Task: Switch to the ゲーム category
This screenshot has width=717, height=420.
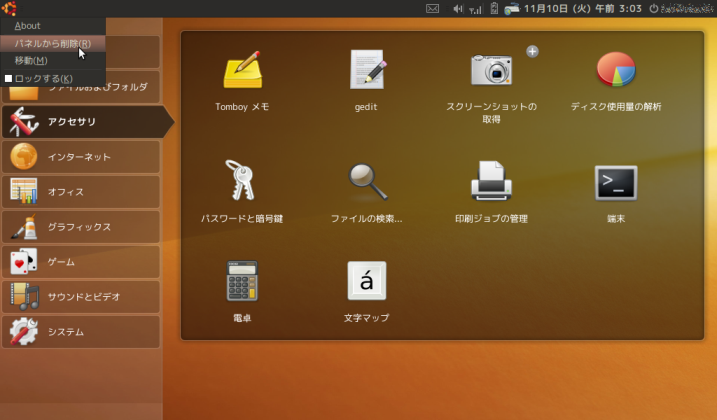Action: tap(81, 262)
